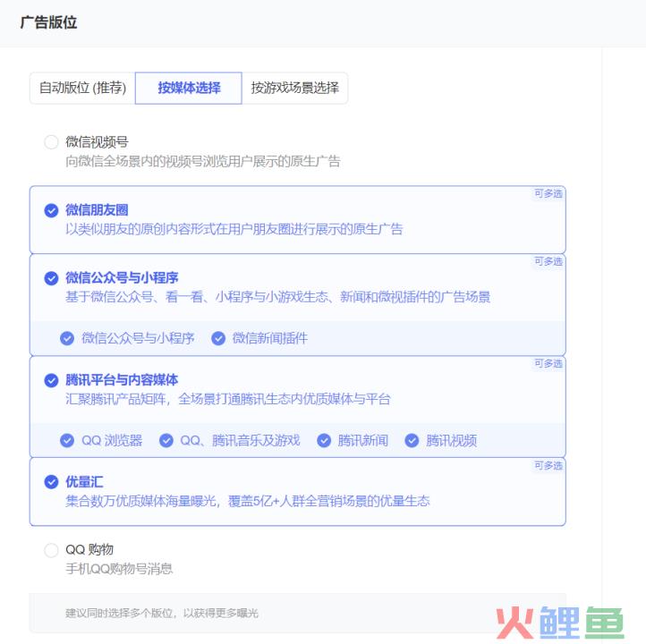
Task: Click description starting 基于微信公众号、看一看
Action: (278, 297)
